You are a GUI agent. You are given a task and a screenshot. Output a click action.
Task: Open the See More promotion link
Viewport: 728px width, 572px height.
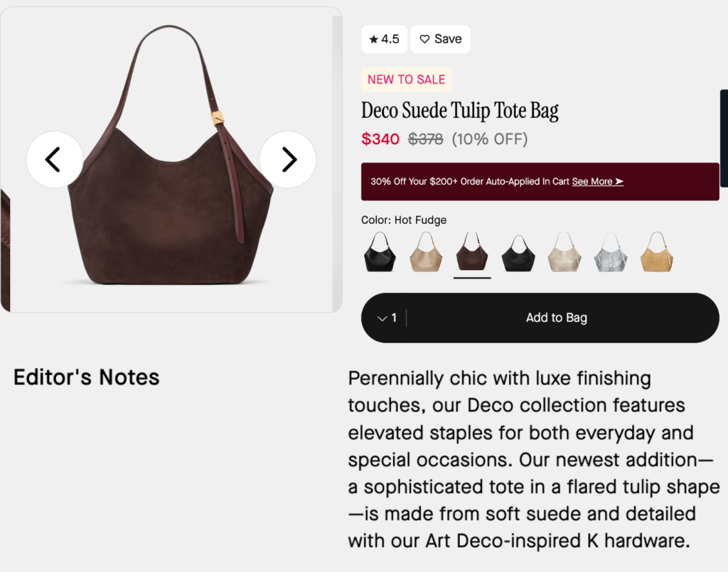[x=597, y=182]
